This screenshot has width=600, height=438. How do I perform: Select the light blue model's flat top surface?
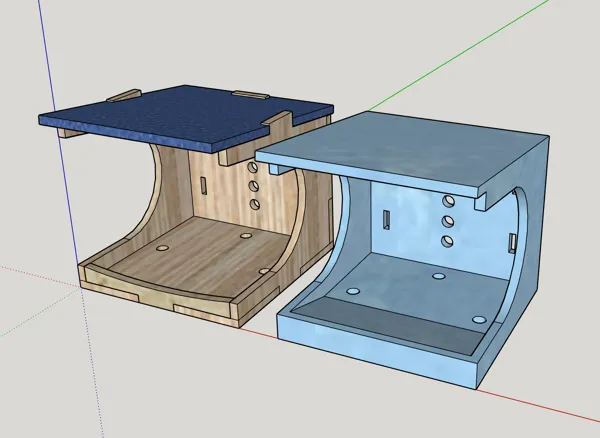click(402, 148)
